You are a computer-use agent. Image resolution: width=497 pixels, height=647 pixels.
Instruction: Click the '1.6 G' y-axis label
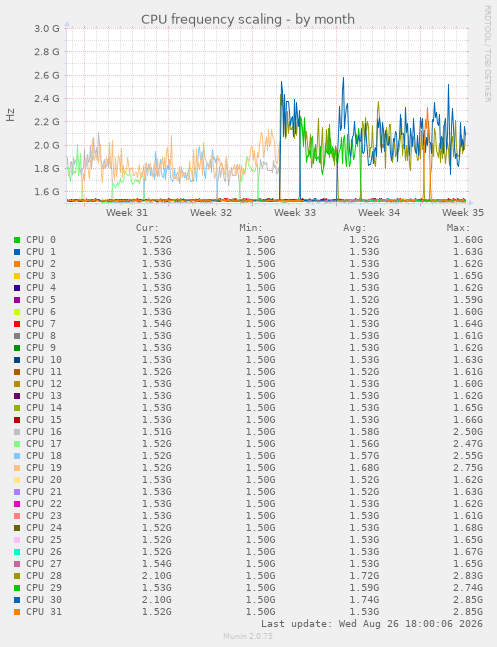[x=47, y=192]
